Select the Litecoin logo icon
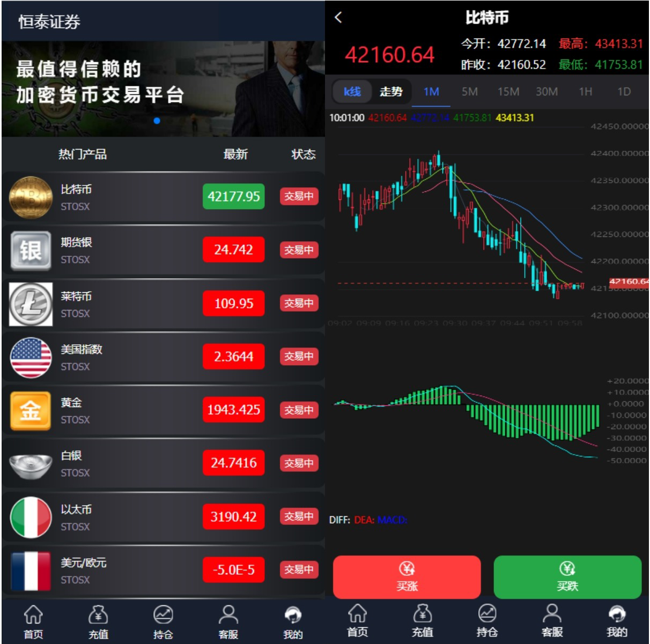This screenshot has width=650, height=644. 31,304
